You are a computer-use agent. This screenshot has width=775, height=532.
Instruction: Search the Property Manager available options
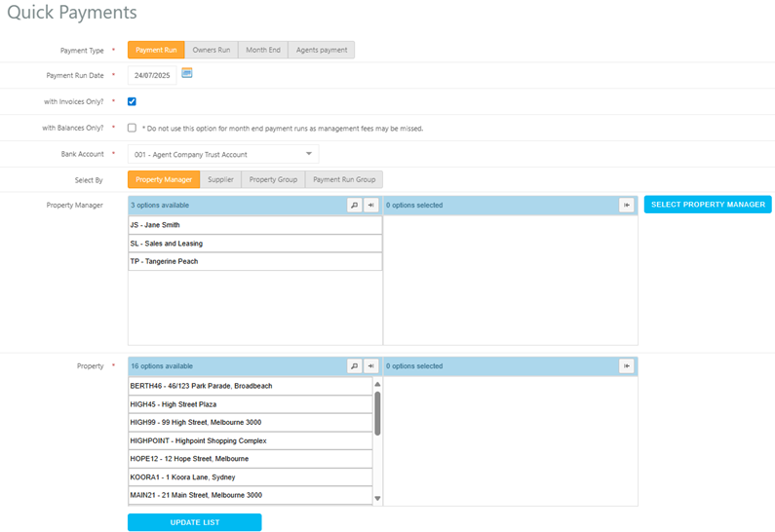355,205
